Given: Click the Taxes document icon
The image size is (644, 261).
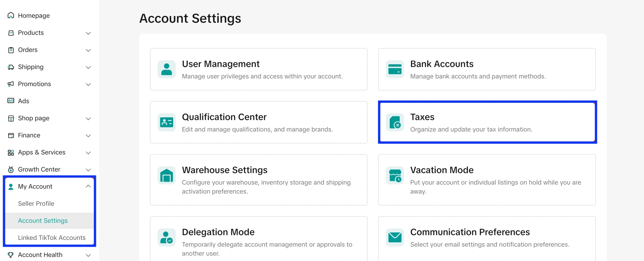Looking at the screenshot, I should click(395, 122).
